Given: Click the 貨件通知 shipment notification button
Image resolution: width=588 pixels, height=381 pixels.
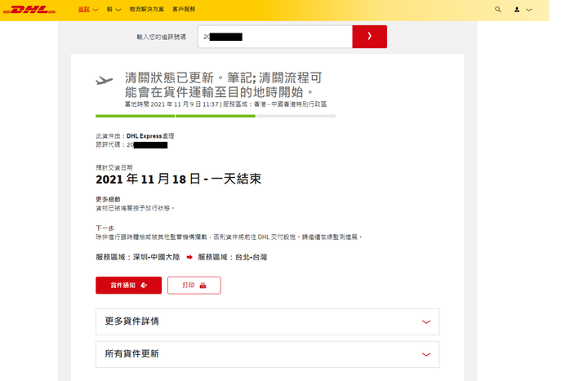Looking at the screenshot, I should tap(129, 286).
